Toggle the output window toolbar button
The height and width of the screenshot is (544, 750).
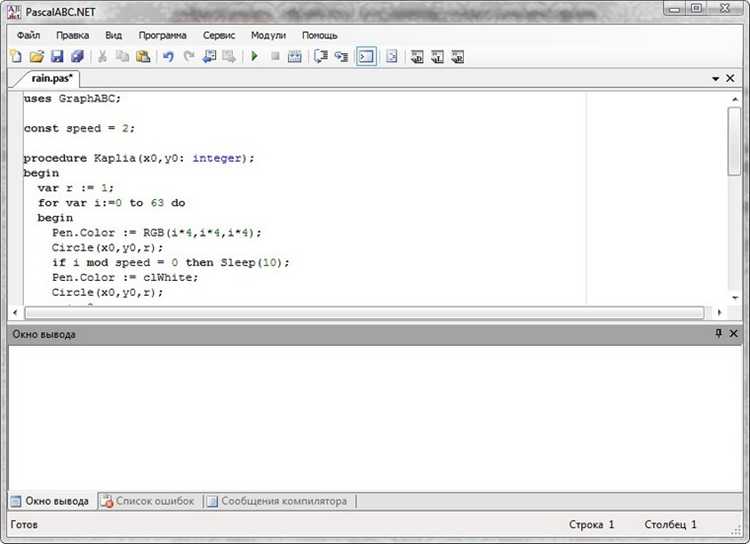click(367, 57)
